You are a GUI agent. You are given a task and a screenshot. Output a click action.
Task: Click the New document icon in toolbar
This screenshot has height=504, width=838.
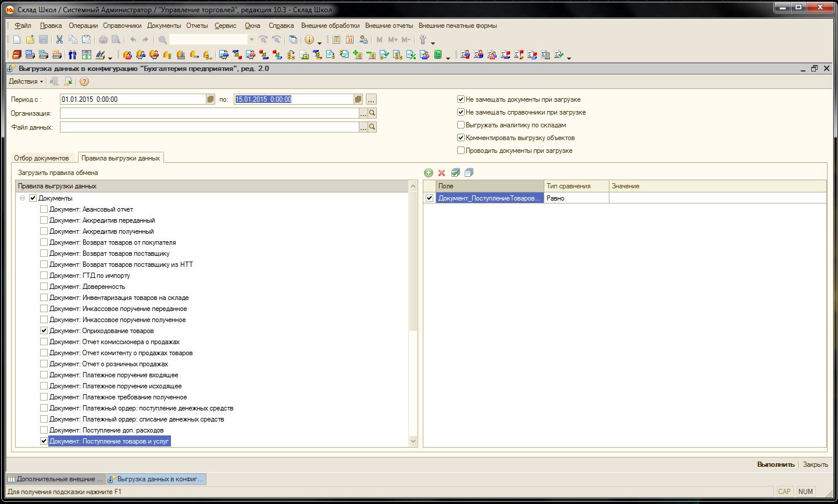[17, 40]
